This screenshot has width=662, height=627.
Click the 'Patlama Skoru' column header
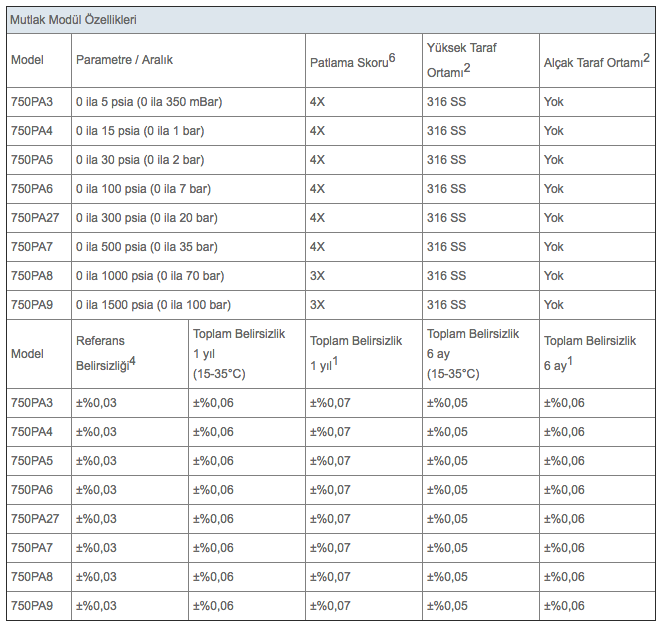tap(353, 60)
